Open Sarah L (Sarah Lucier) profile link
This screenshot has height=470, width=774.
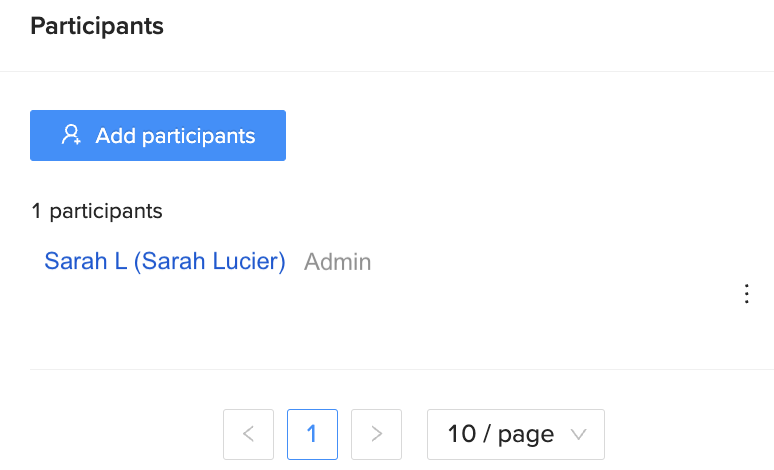coord(165,261)
